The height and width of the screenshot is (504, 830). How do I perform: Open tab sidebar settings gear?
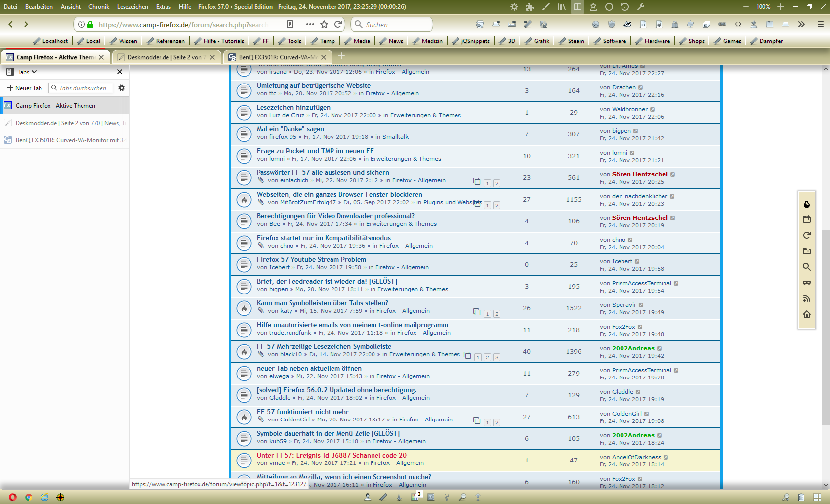122,88
